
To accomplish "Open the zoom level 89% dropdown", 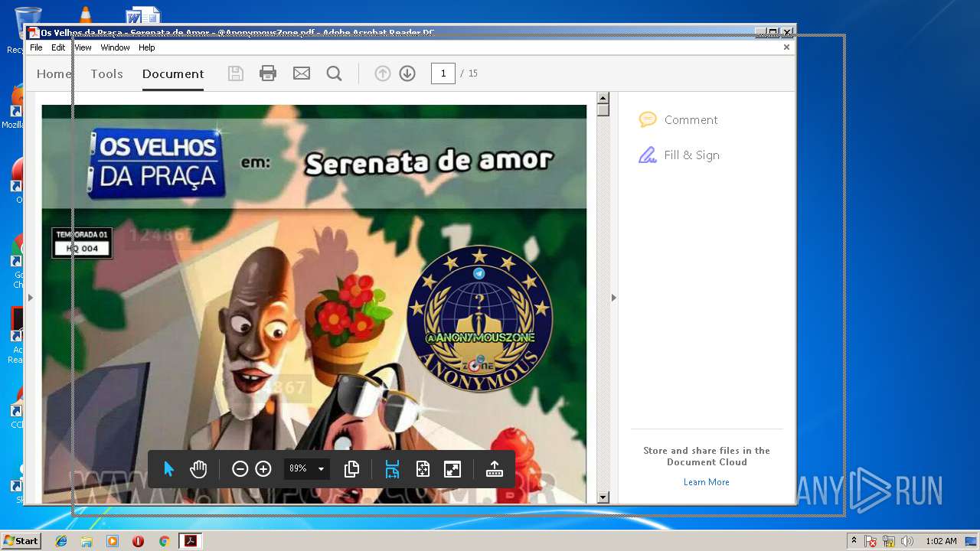I will (307, 469).
